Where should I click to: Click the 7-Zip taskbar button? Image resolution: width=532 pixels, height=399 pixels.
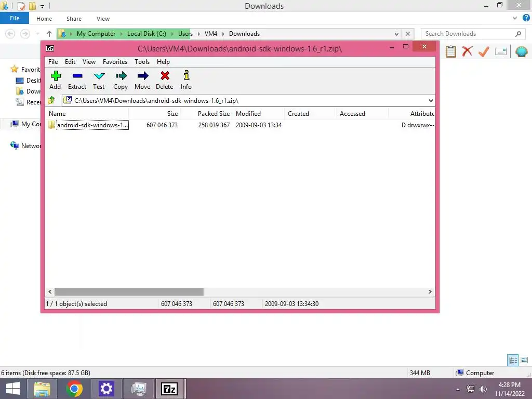pyautogui.click(x=170, y=389)
